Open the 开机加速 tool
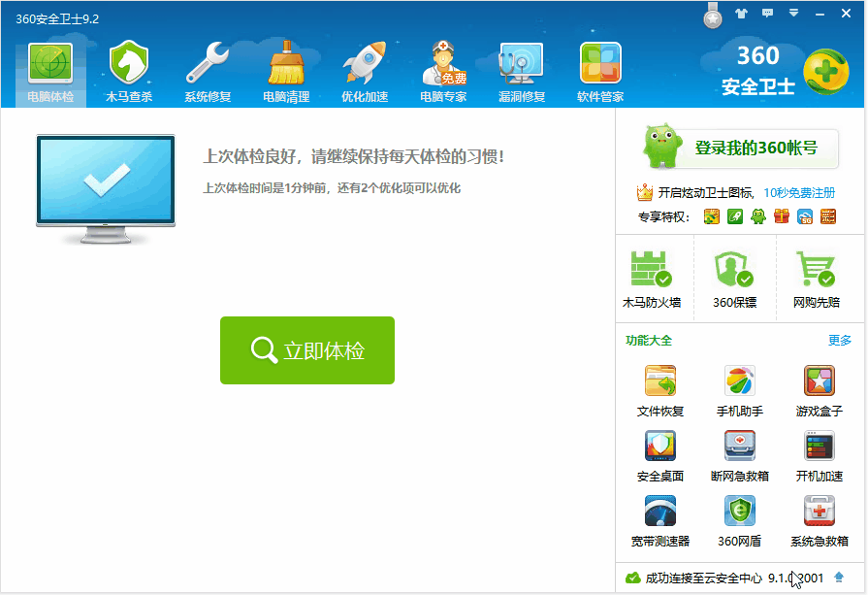 point(820,455)
